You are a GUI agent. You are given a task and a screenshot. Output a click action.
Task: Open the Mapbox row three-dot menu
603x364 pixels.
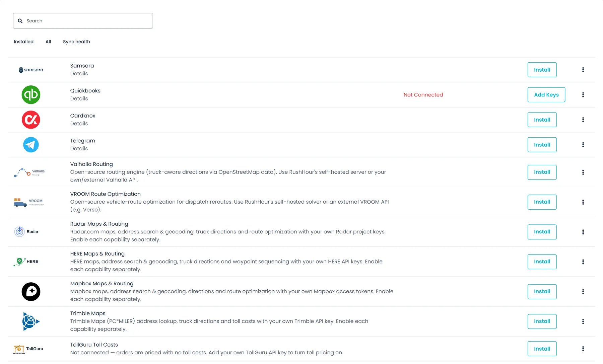tap(583, 291)
